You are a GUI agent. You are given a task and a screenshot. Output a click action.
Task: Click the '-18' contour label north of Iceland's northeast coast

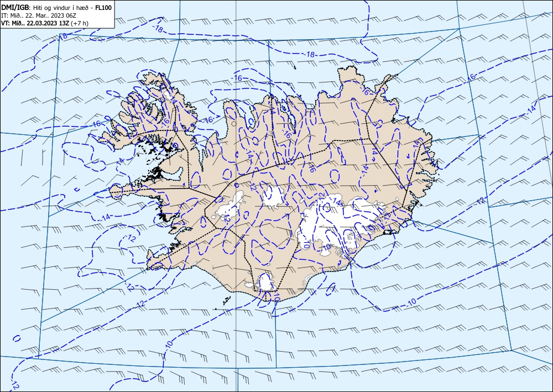pos(309,54)
